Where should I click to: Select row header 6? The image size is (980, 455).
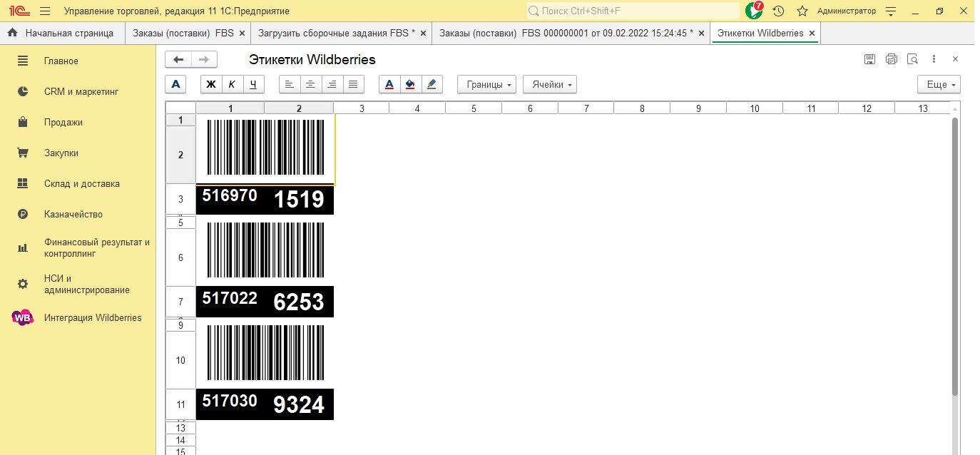pyautogui.click(x=180, y=257)
